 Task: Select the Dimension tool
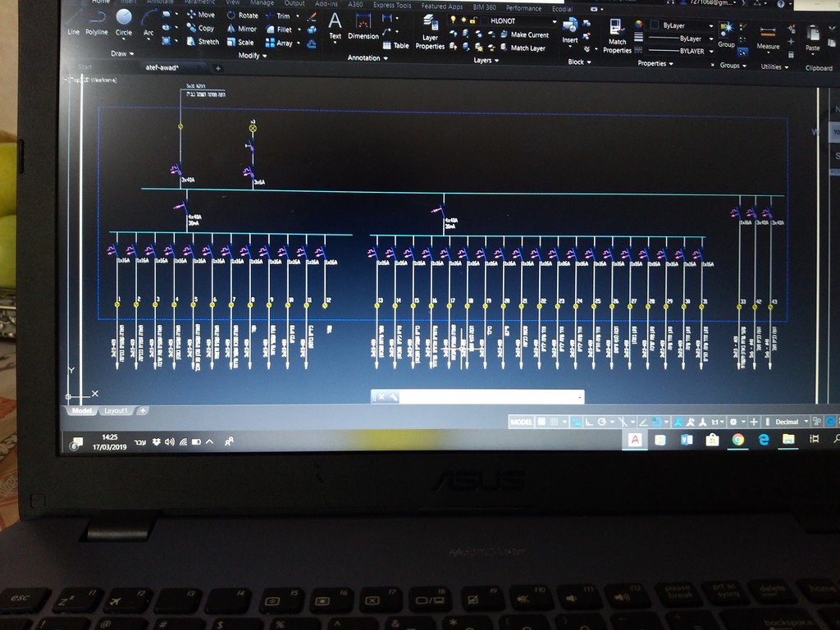363,27
